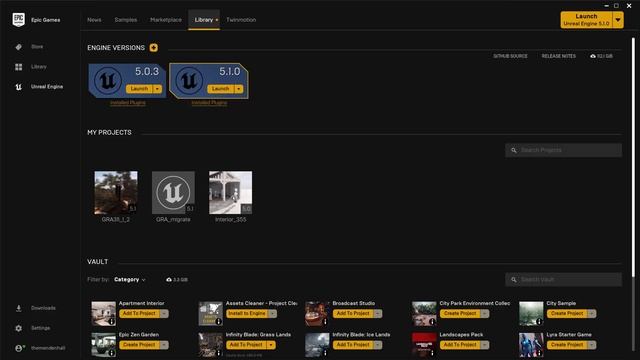Open the Interior_355 project thumbnail
This screenshot has width=640, height=360.
pos(231,193)
